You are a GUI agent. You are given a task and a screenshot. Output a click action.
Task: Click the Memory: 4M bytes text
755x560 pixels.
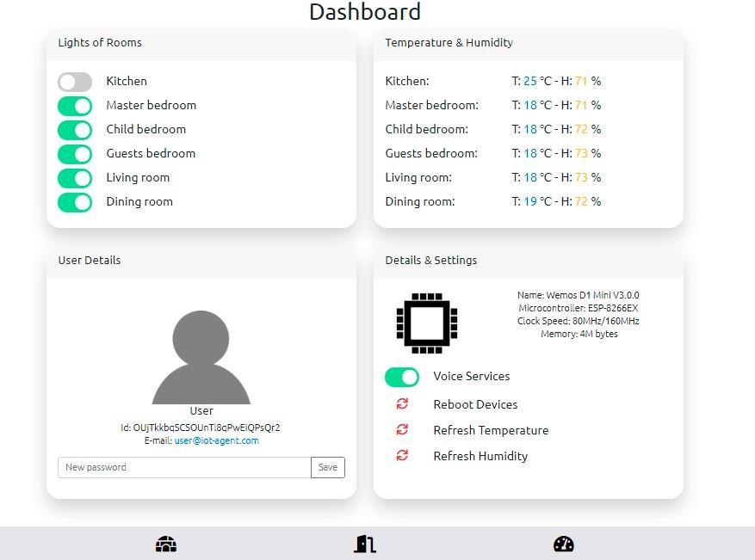coord(579,334)
